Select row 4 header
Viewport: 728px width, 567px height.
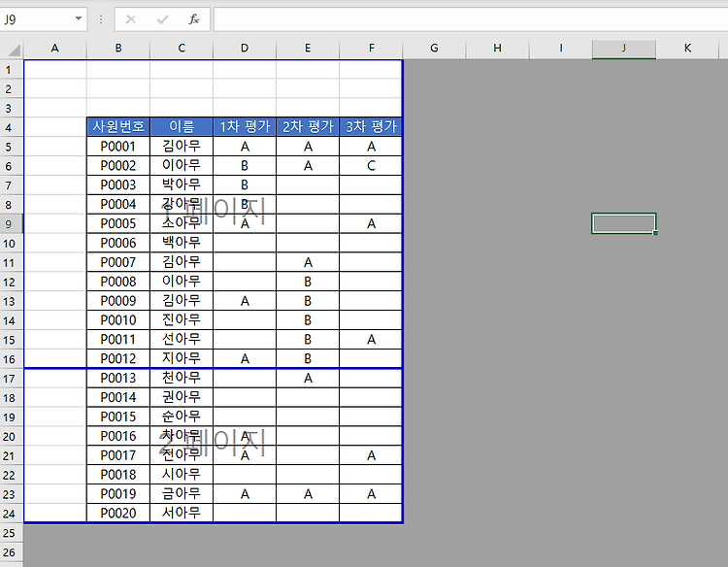click(11, 127)
